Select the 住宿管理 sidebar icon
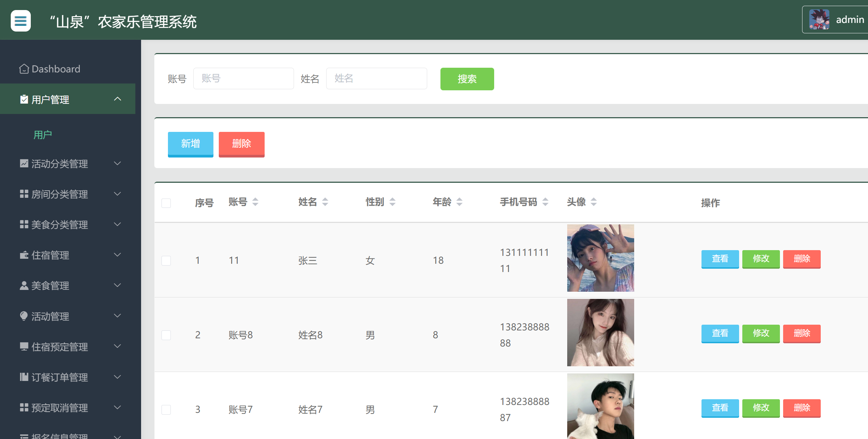868x439 pixels. pyautogui.click(x=24, y=255)
